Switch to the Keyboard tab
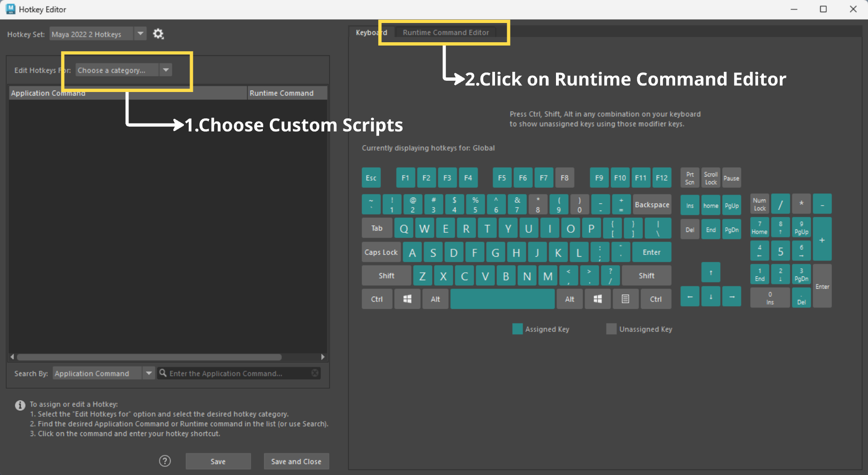 [371, 32]
